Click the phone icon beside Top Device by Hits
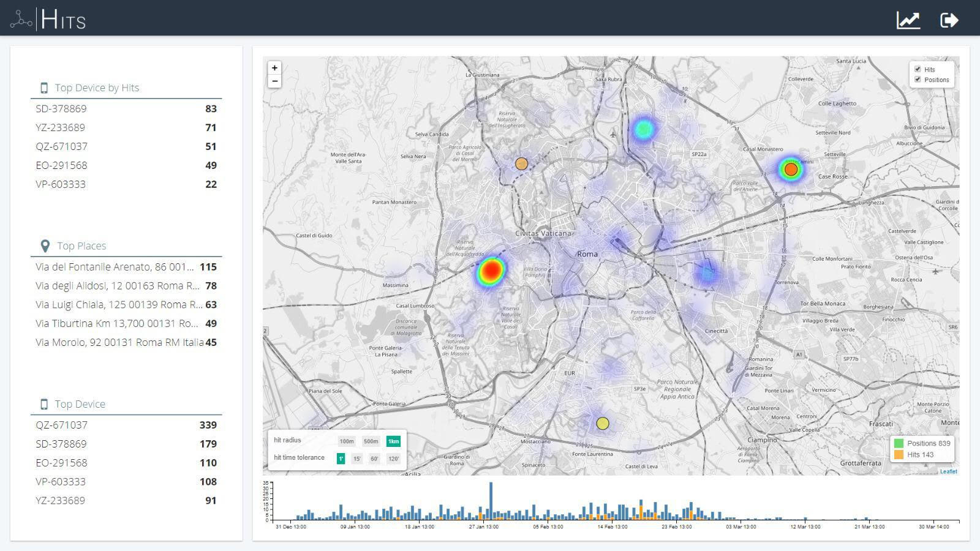980x551 pixels. click(x=44, y=88)
